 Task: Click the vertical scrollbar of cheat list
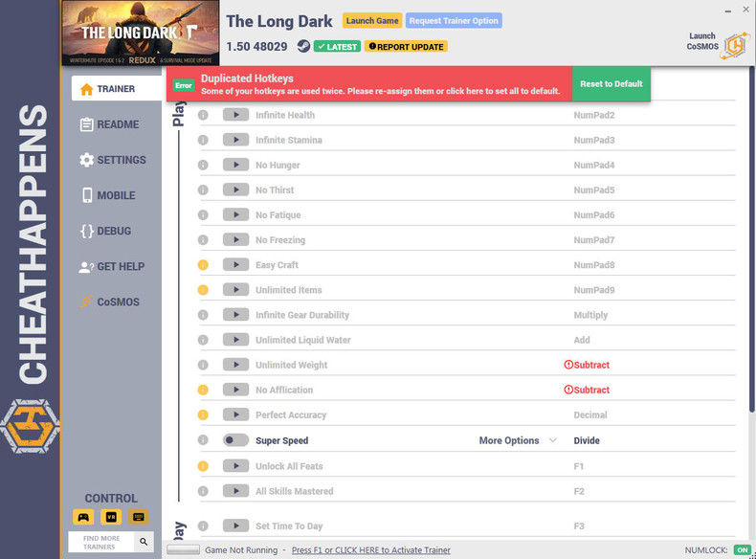tap(751, 241)
